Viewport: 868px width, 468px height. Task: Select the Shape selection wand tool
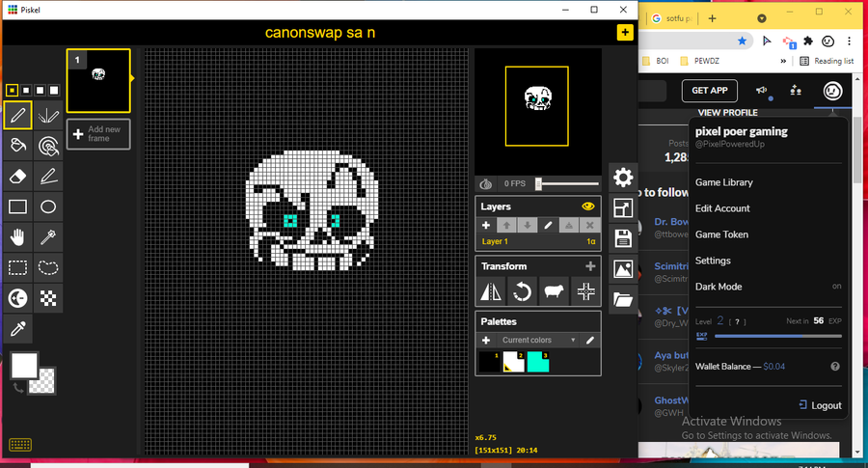[x=48, y=237]
